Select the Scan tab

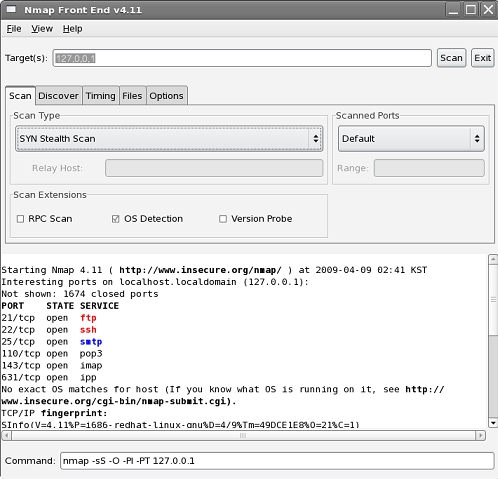[20, 96]
